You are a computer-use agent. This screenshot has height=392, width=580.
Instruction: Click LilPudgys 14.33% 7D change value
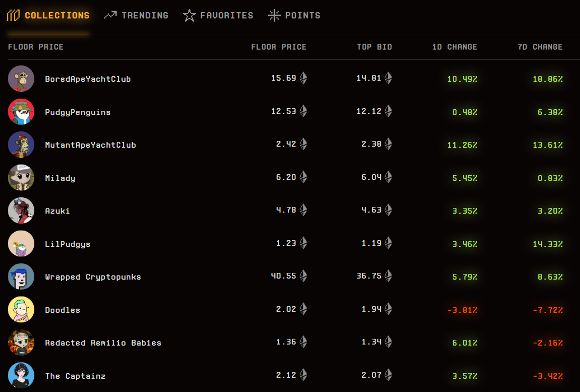pyautogui.click(x=547, y=244)
